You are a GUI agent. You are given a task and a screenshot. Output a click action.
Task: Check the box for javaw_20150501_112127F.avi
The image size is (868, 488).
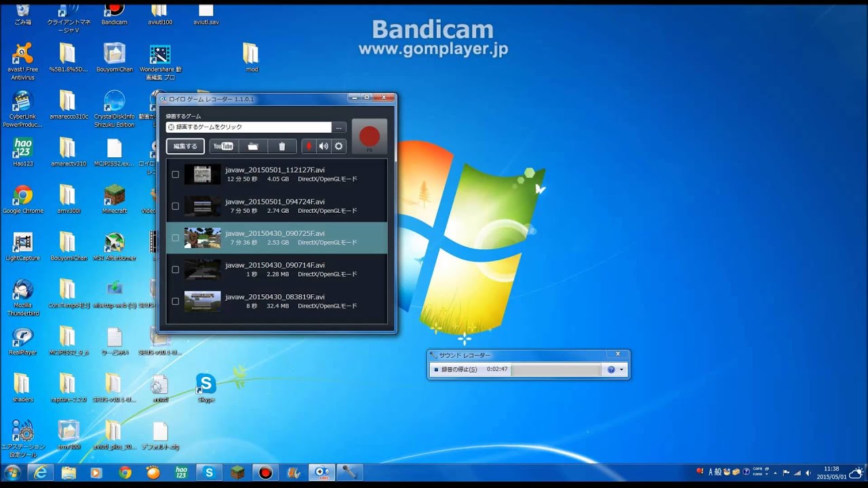coord(174,174)
